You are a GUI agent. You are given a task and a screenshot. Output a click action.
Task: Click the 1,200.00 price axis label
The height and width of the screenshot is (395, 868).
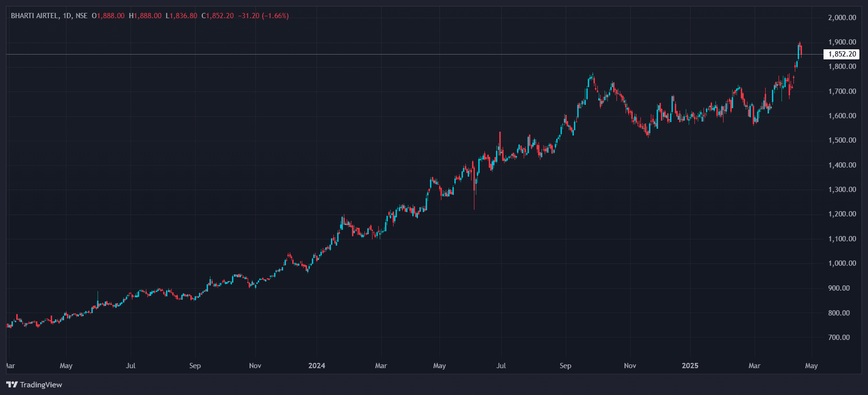pyautogui.click(x=842, y=214)
